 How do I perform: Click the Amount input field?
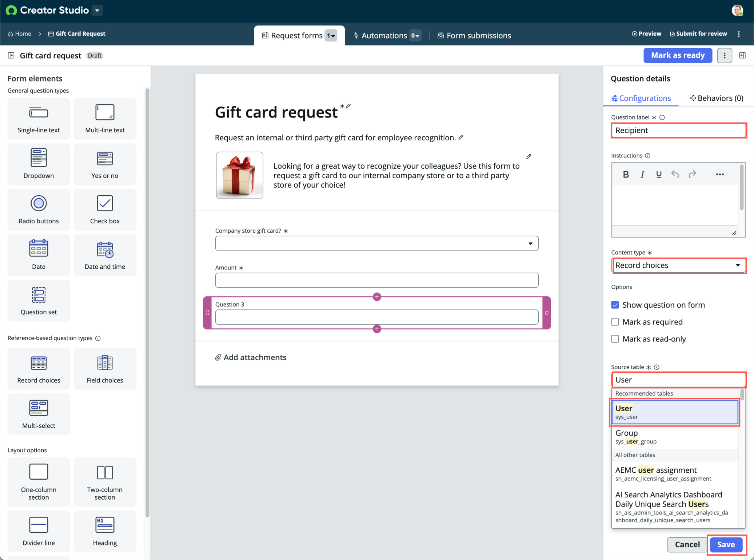tap(377, 280)
